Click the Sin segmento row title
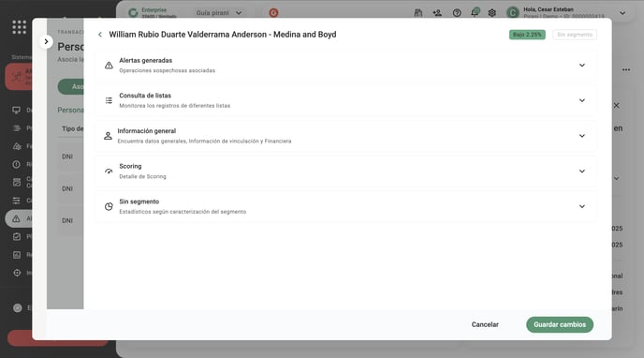Screen dimensions: 644x358 click(x=139, y=201)
